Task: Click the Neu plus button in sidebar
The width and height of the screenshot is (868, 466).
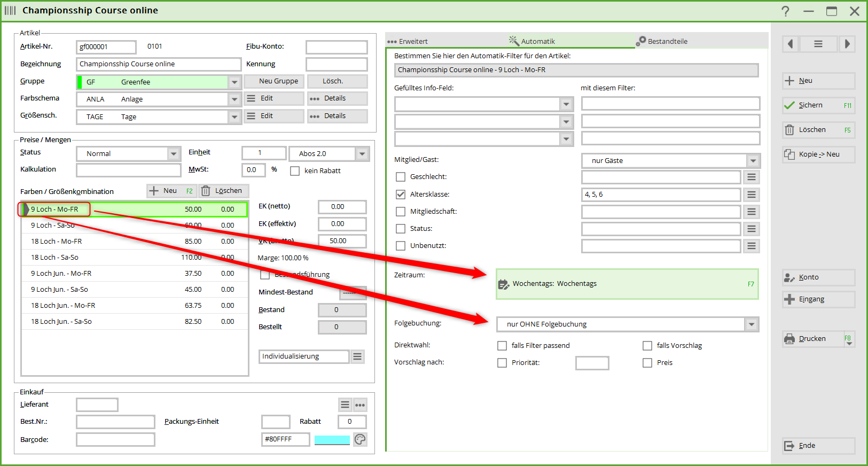Action: pos(818,81)
